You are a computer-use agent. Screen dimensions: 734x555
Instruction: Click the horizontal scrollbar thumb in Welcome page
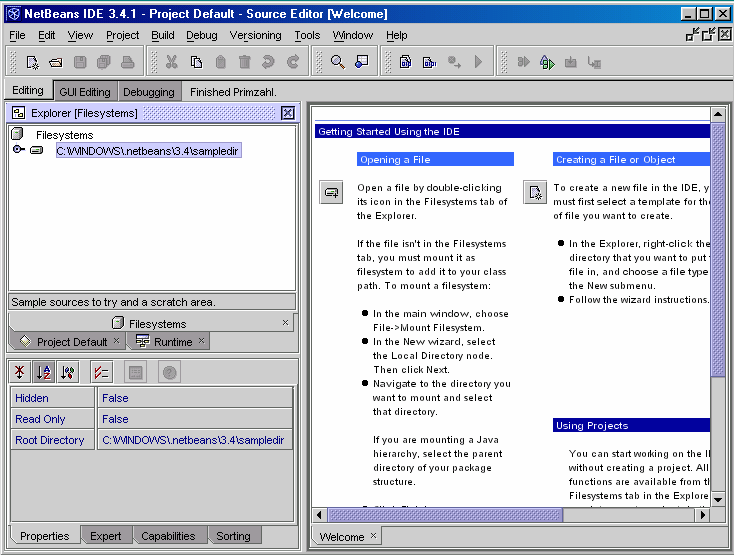445,515
